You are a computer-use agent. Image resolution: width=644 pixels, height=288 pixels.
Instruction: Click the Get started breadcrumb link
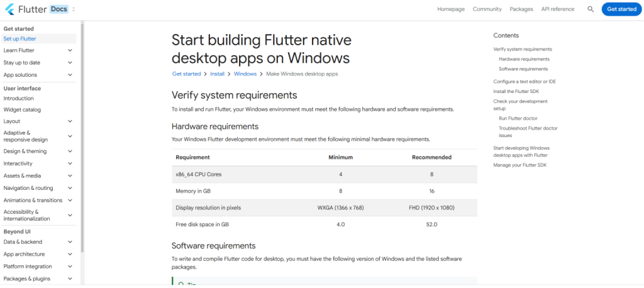(x=186, y=74)
